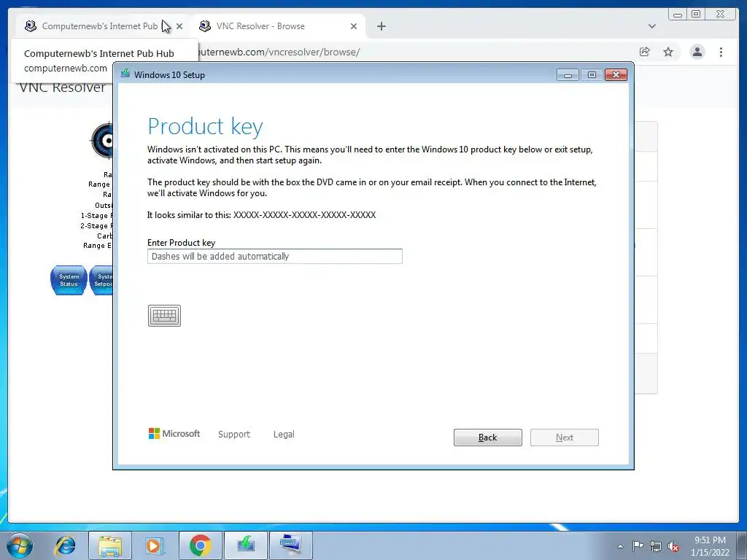Open the on-screen keyboard taskbar icon
This screenshot has width=747, height=560.
pos(290,545)
